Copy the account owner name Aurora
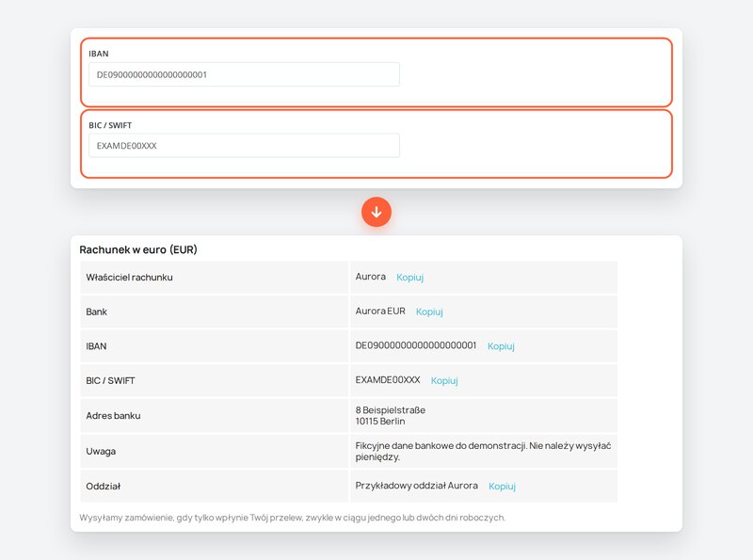753x560 pixels. tap(409, 277)
